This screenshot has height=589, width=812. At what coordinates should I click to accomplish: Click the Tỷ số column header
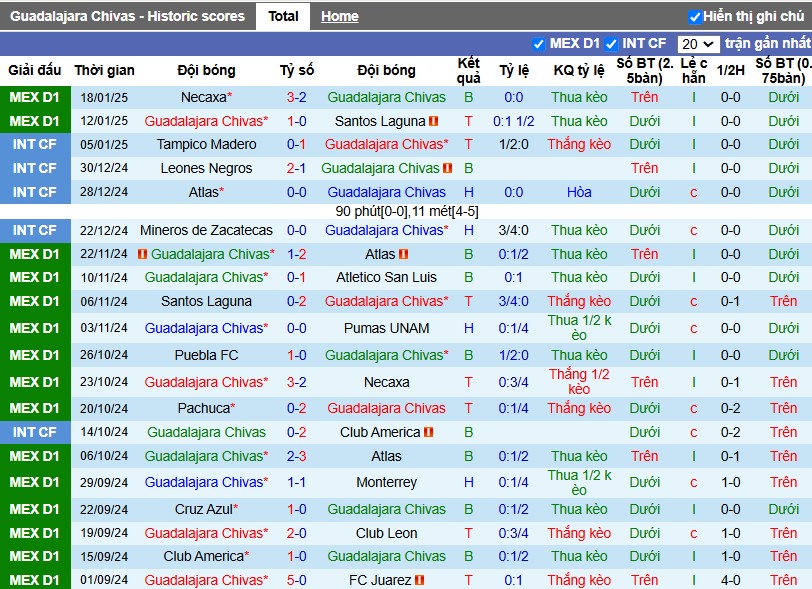click(297, 70)
